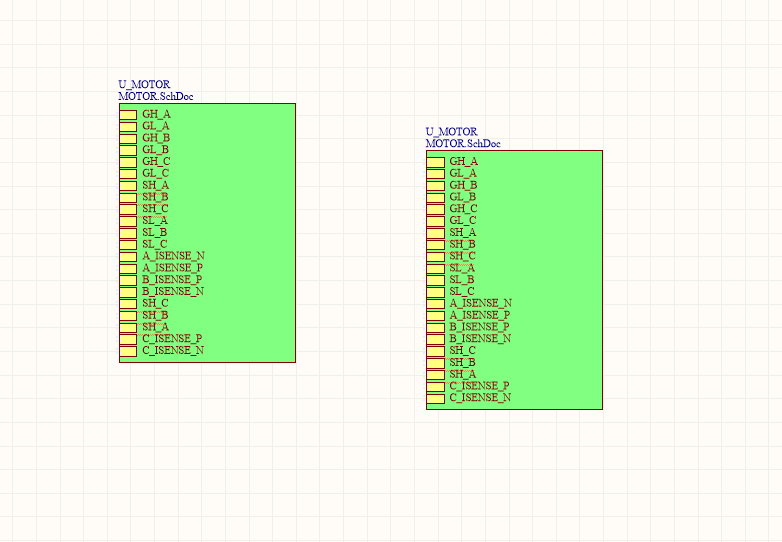Click B_ISENSE_P port icon in left sheet
Viewport: 782px width, 542px height.
[128, 280]
